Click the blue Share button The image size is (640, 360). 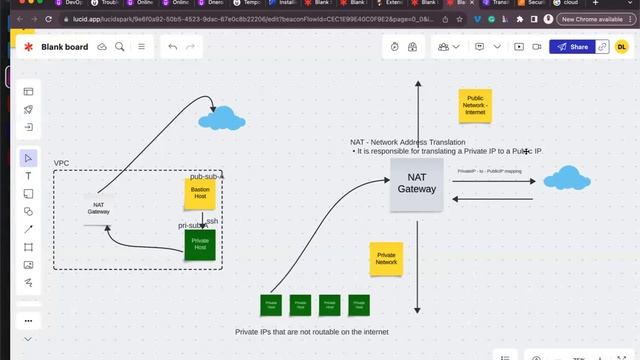572,47
